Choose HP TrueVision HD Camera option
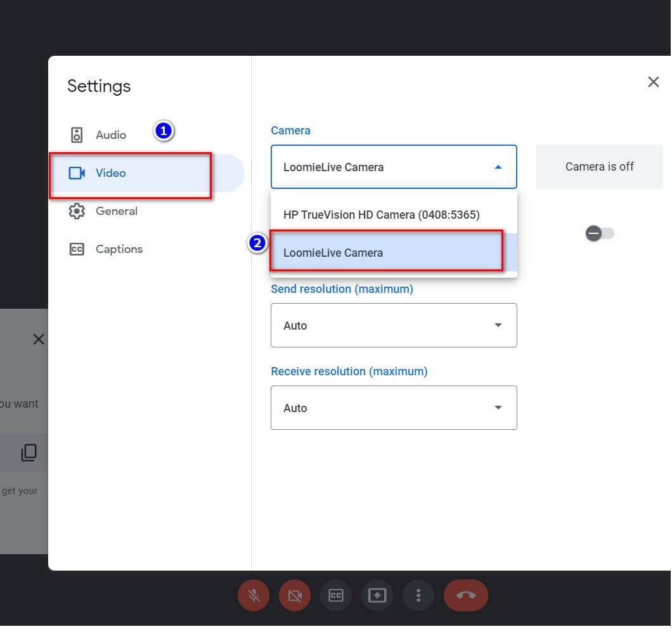The height and width of the screenshot is (634, 672). [x=394, y=215]
